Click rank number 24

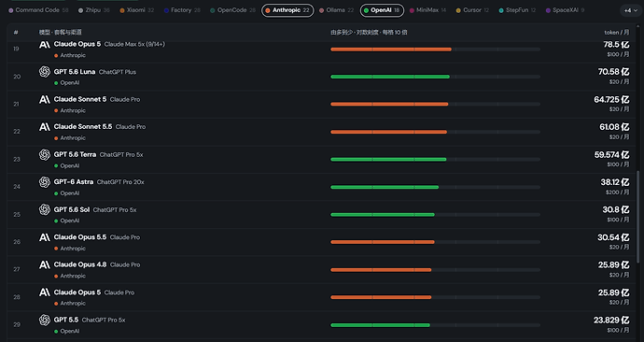(x=17, y=187)
